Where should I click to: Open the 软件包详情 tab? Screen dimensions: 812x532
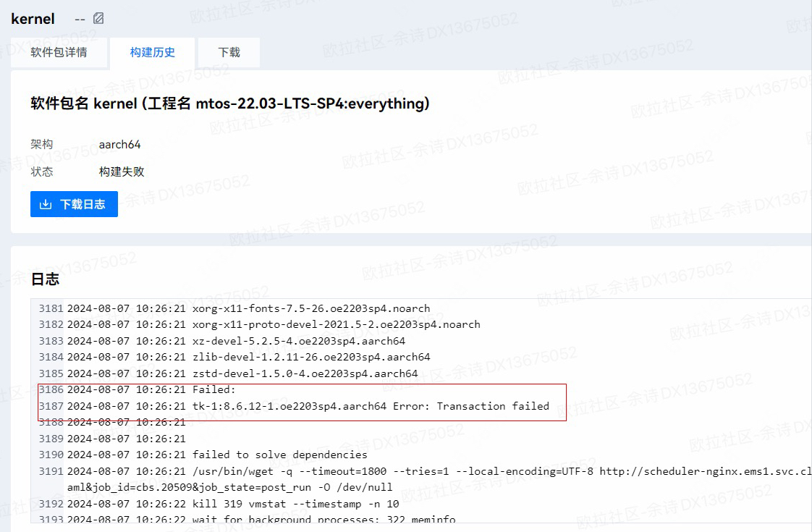coord(59,53)
